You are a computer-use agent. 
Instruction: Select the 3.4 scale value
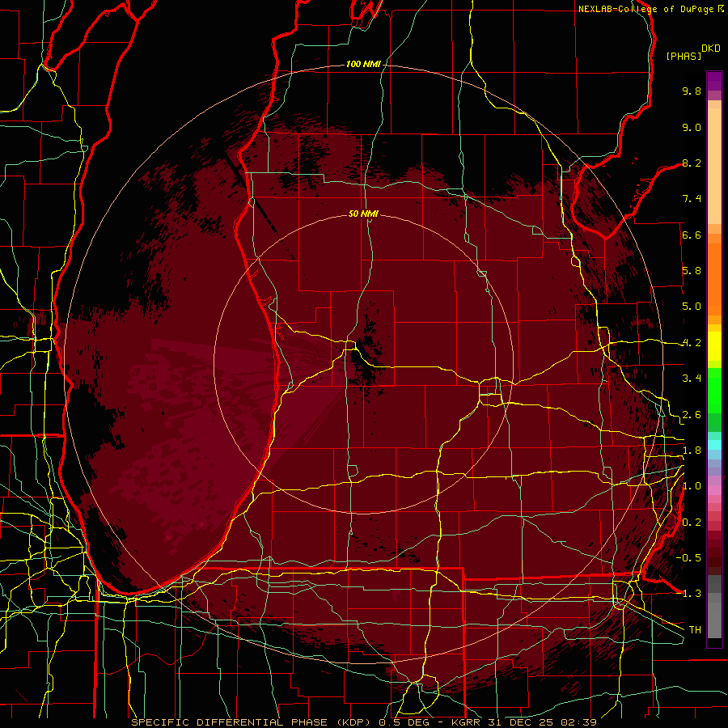[692, 379]
